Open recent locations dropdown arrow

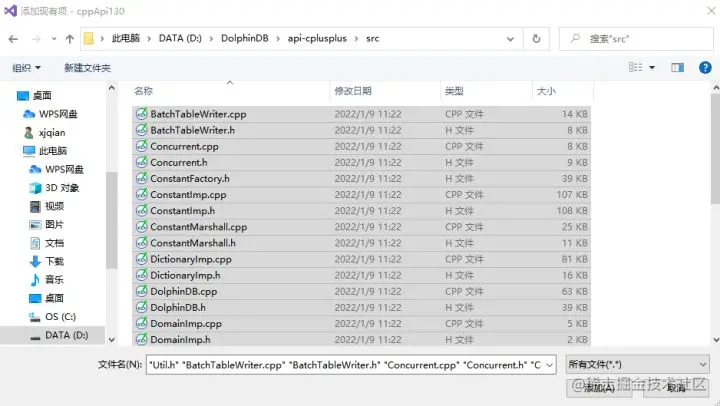[x=54, y=39]
